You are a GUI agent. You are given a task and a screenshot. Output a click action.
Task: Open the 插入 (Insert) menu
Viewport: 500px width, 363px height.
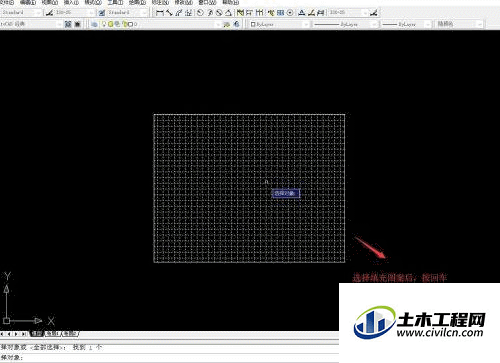coord(71,2)
